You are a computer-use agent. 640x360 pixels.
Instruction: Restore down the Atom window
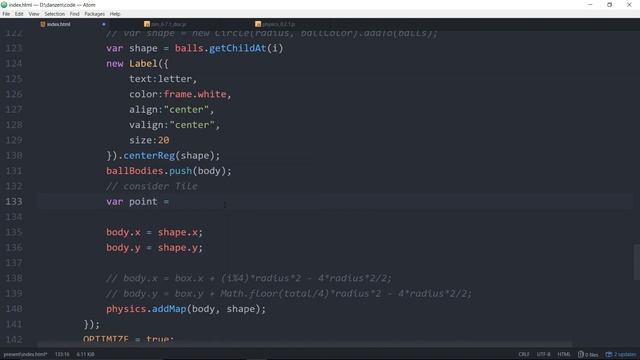[609, 5]
